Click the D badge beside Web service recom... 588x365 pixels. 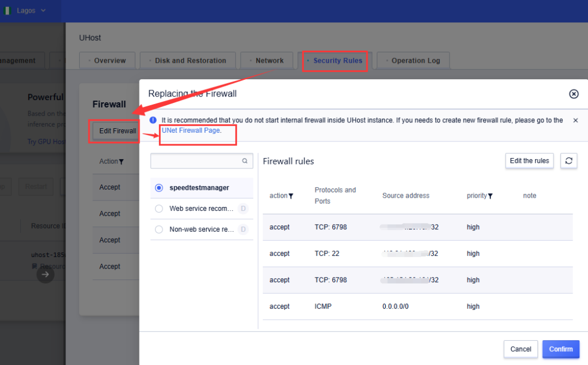[243, 209]
